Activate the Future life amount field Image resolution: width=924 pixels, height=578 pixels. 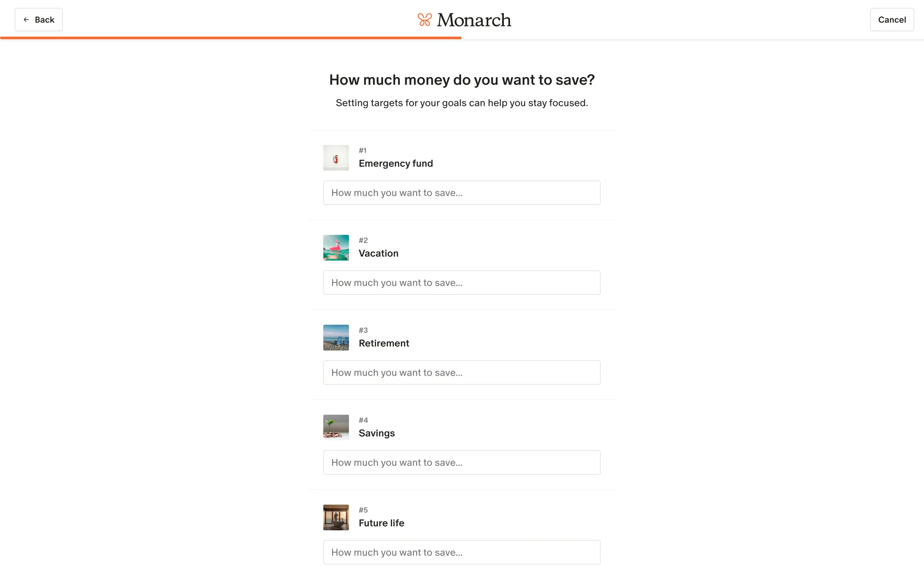pyautogui.click(x=462, y=552)
